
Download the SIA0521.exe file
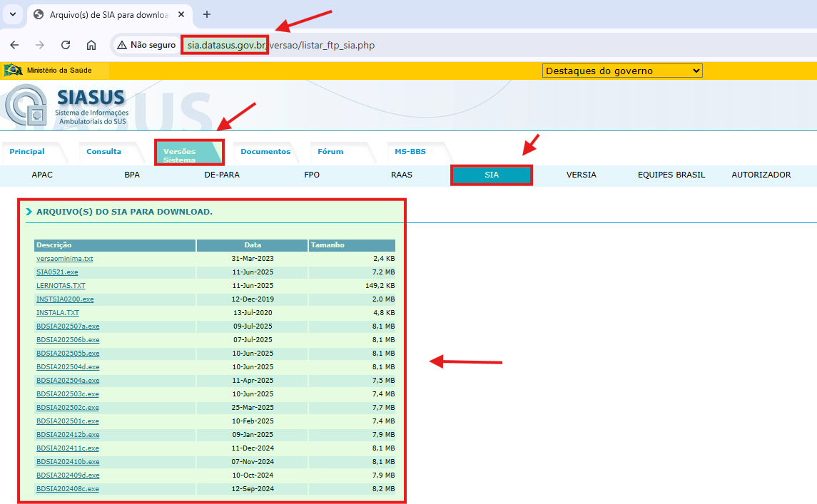(x=57, y=272)
